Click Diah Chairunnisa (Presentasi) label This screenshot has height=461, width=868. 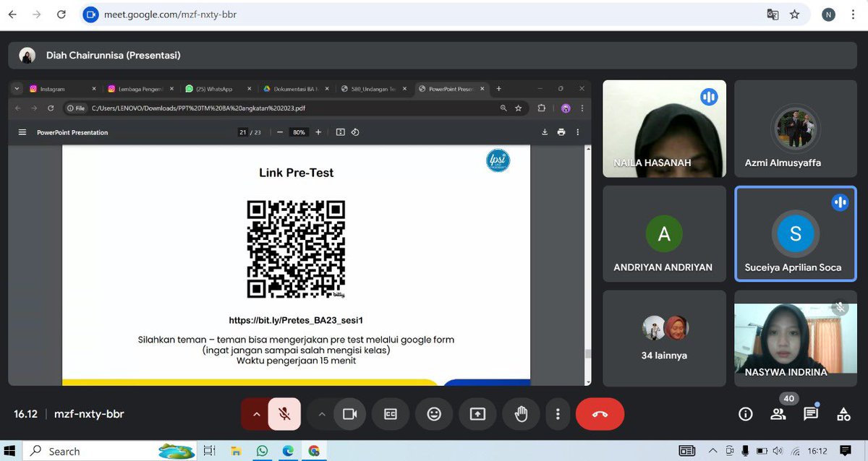(x=113, y=56)
